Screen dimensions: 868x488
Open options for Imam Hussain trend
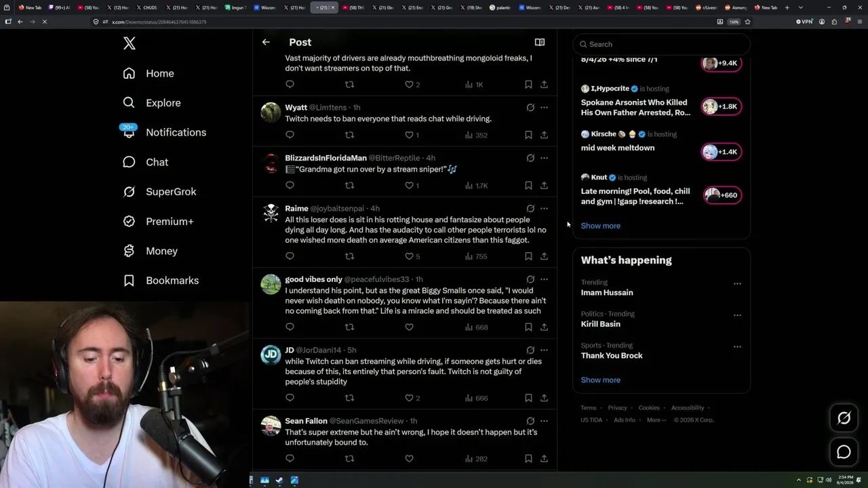click(x=737, y=283)
